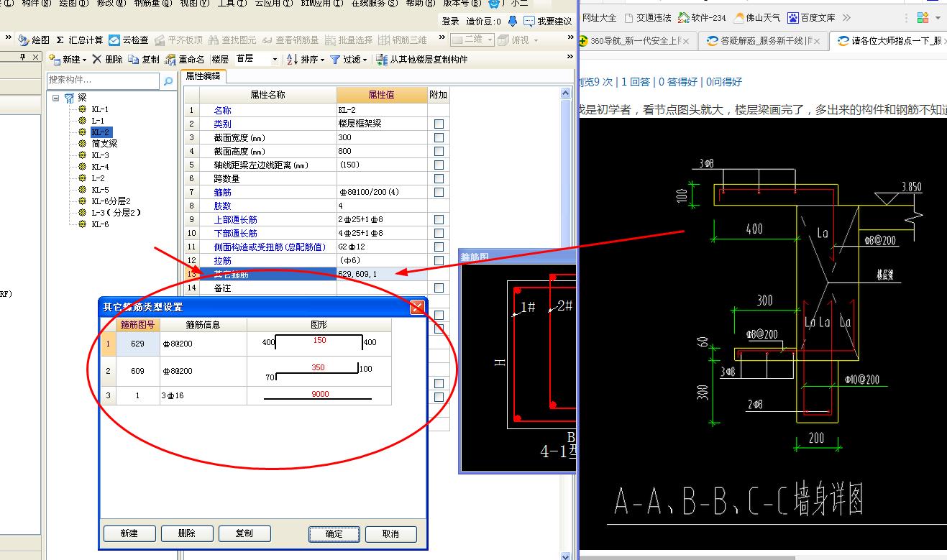The height and width of the screenshot is (560, 947).
Task: Open the 绘图 drawing mode tool
Action: pyautogui.click(x=34, y=40)
